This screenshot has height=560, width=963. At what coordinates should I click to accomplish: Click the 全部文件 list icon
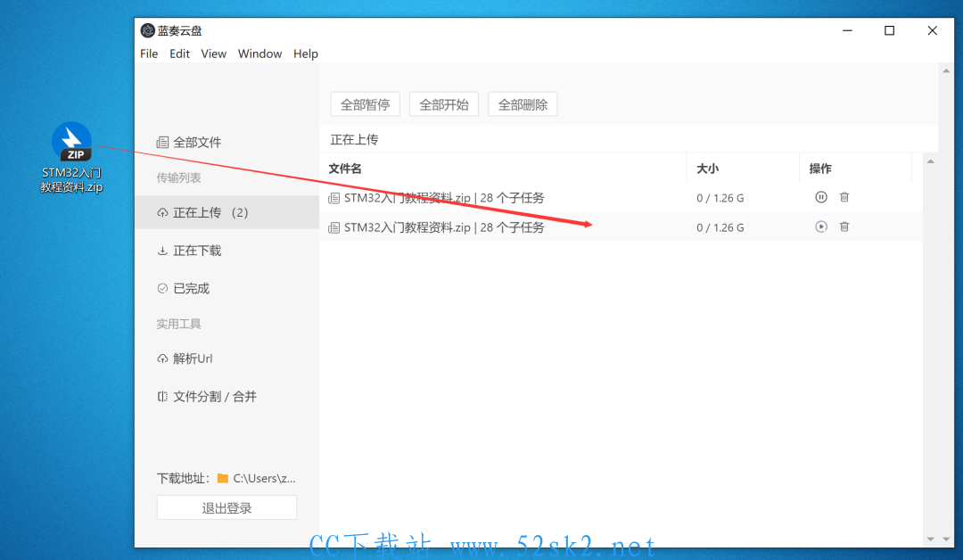pos(162,143)
